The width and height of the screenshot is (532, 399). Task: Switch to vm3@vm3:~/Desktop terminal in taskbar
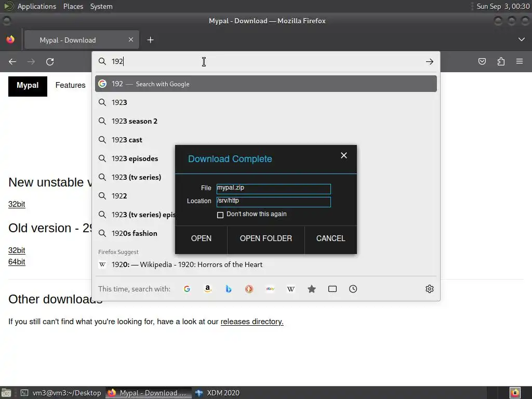[61, 393]
